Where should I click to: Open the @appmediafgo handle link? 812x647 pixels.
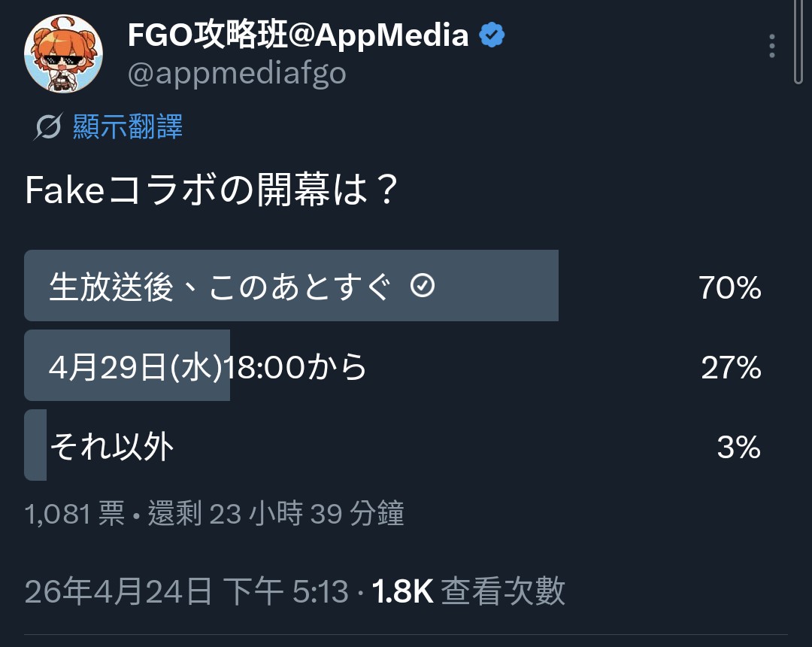click(237, 74)
